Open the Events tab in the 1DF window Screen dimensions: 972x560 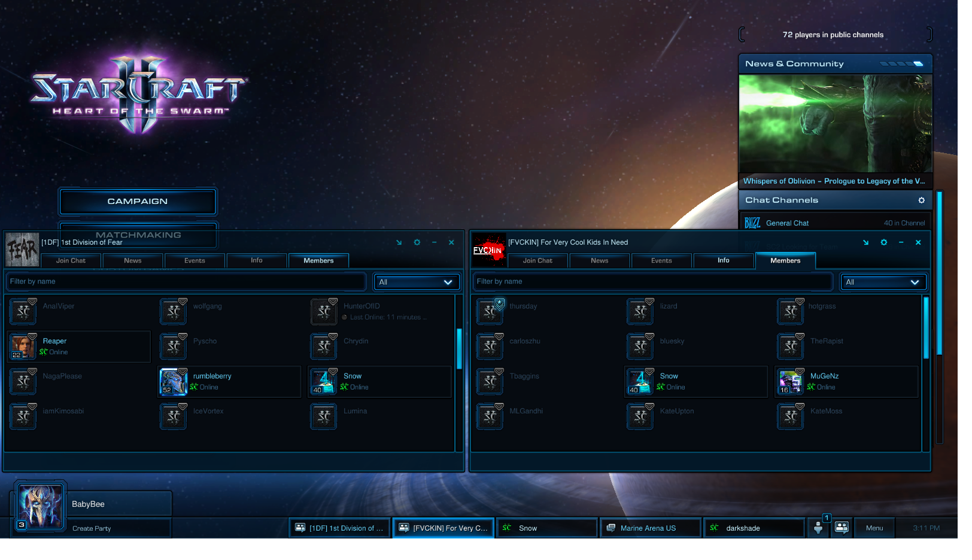(x=195, y=261)
